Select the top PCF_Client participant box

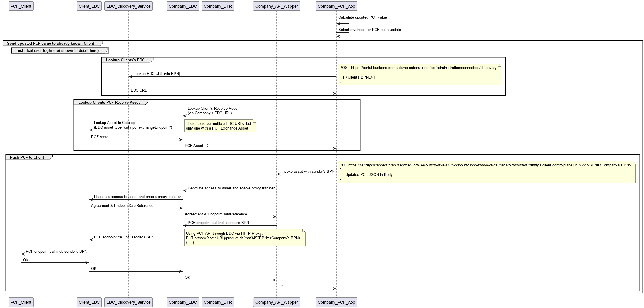21,6
